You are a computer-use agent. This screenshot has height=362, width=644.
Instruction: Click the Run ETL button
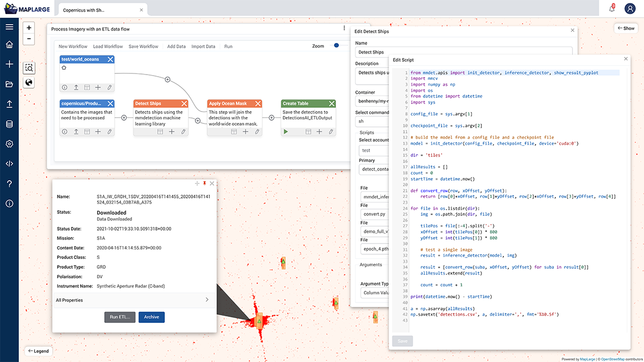pyautogui.click(x=119, y=317)
